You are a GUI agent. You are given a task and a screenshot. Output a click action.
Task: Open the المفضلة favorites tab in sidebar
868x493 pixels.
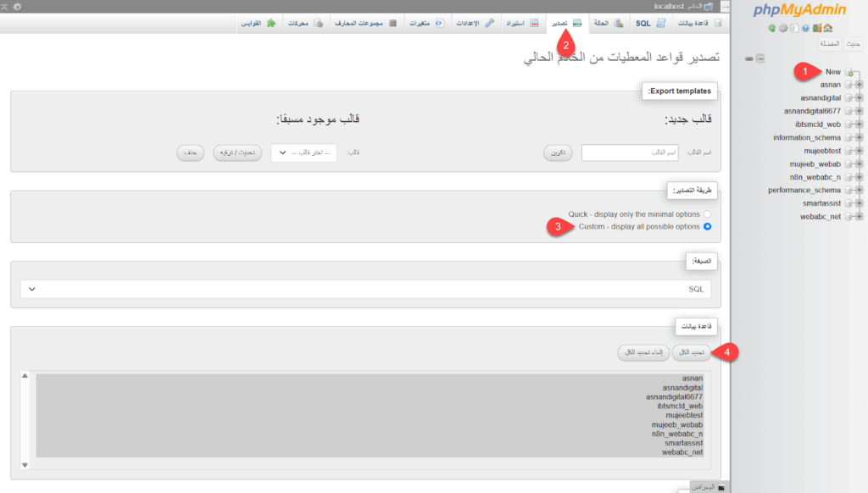829,44
